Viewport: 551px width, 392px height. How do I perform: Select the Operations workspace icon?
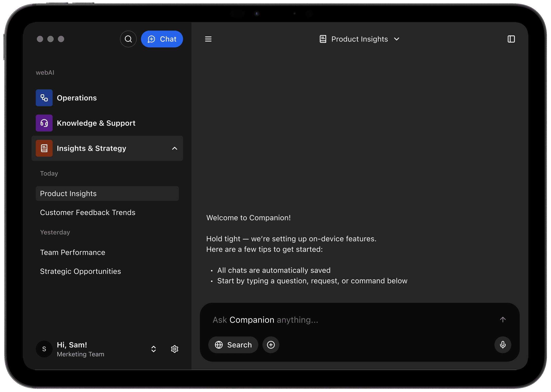[44, 98]
